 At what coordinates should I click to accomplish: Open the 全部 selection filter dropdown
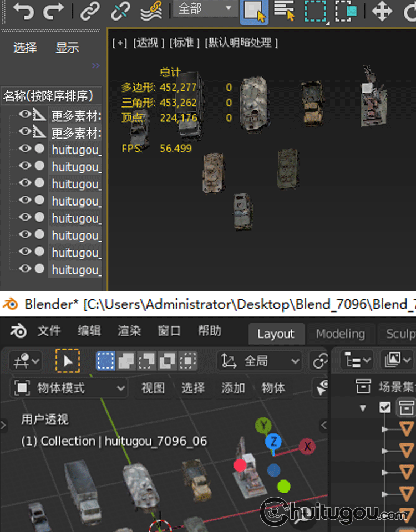(204, 8)
